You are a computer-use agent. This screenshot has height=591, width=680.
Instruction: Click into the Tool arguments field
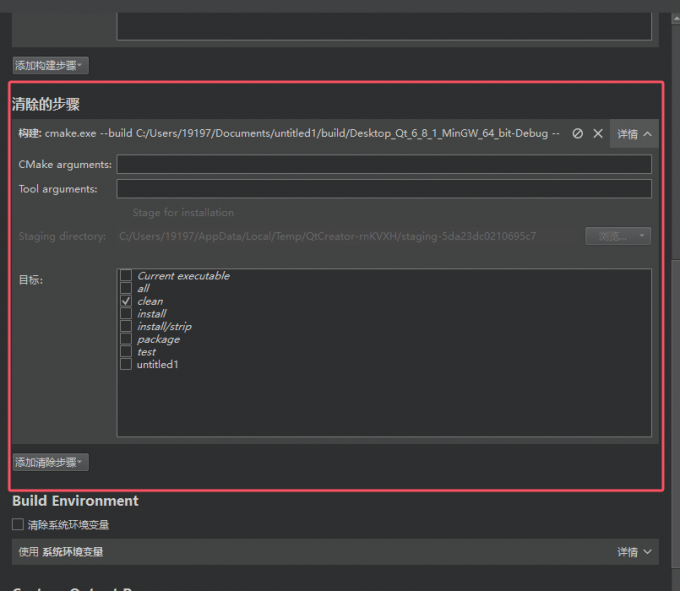(384, 189)
